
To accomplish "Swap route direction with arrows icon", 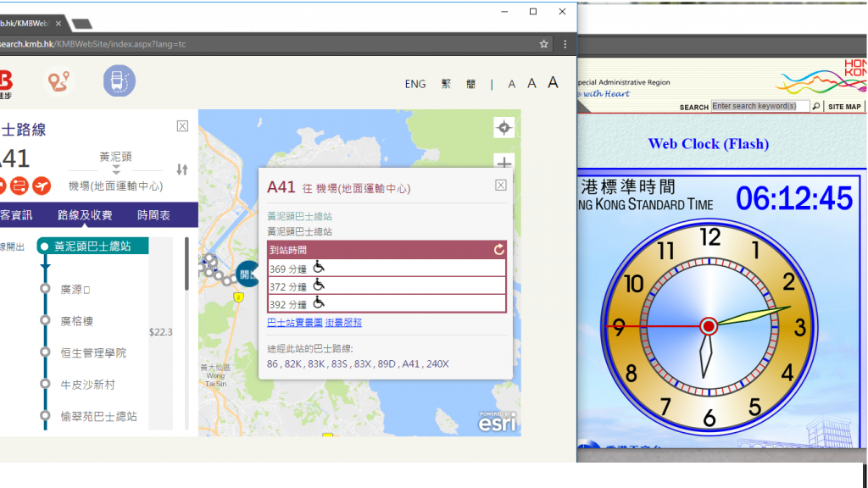I will click(x=182, y=169).
